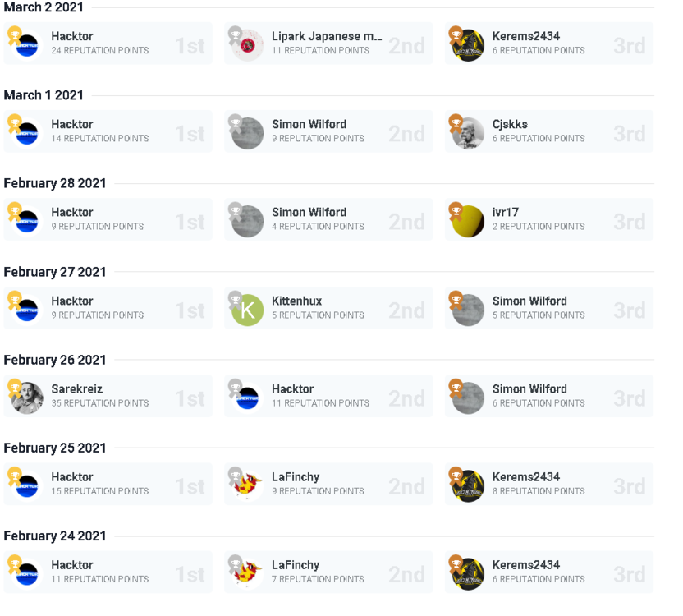
Task: Open Sarekreiz's profile with 35 reputation points
Action: (77, 388)
